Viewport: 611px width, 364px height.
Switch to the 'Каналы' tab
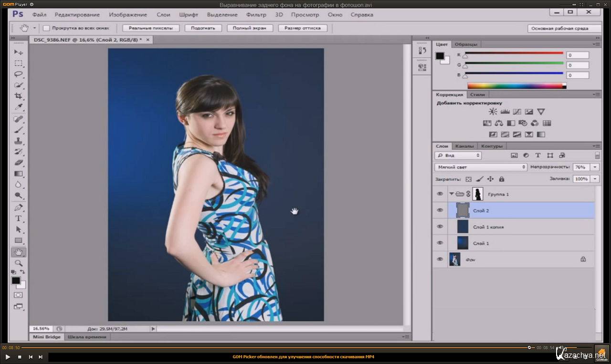click(x=464, y=146)
